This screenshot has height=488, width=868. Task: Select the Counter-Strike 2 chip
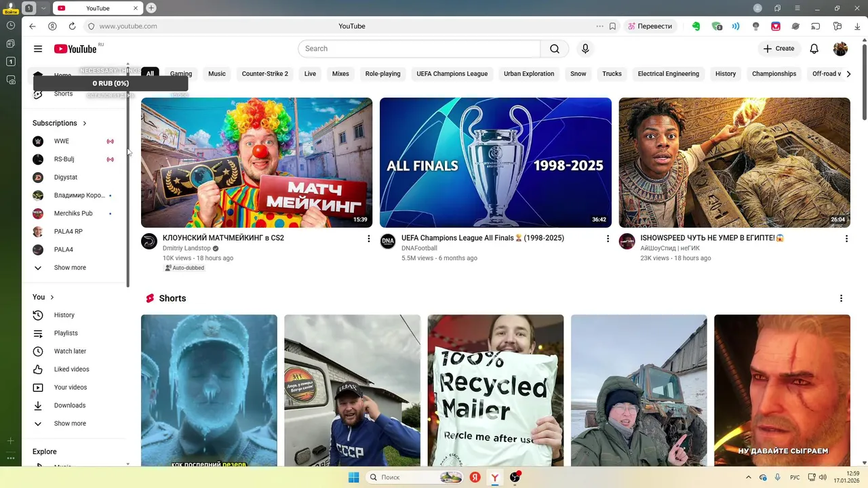pos(265,74)
